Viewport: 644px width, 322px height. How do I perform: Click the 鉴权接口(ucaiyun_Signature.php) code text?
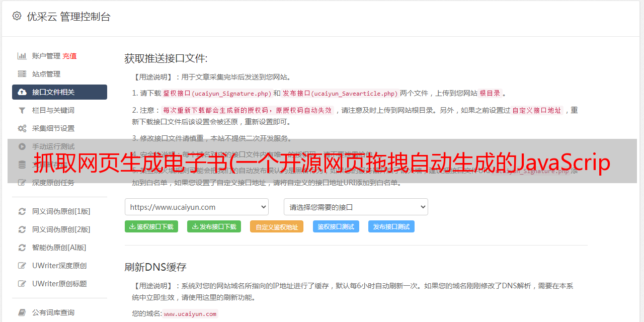tap(217, 93)
